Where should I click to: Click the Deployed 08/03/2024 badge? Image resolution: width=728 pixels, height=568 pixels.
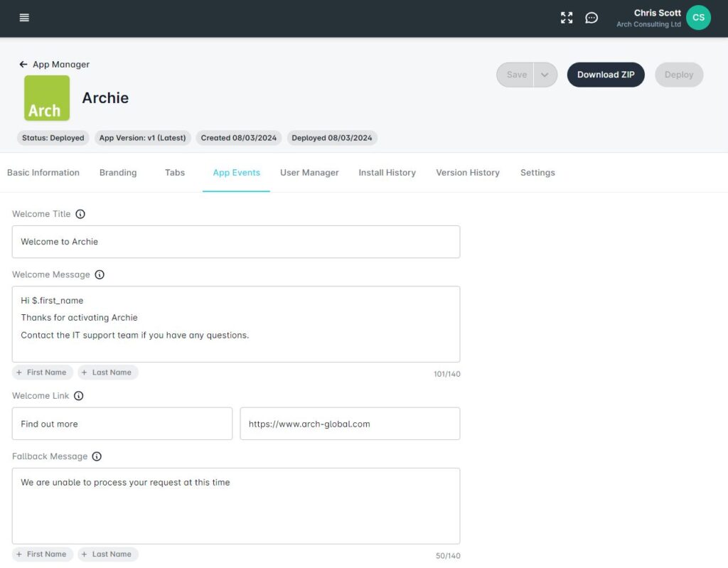(x=332, y=138)
